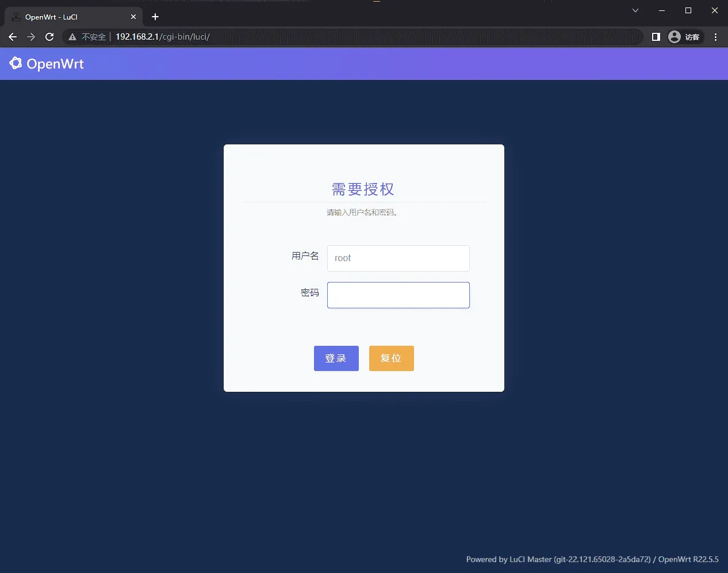Focus the 用户名 username field
This screenshot has width=728, height=573.
pos(398,258)
